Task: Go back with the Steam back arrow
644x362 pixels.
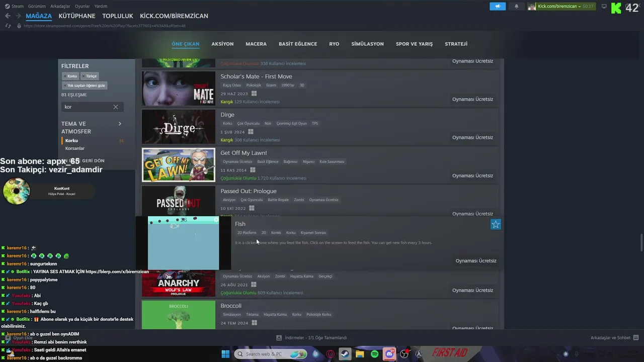Action: [8, 16]
